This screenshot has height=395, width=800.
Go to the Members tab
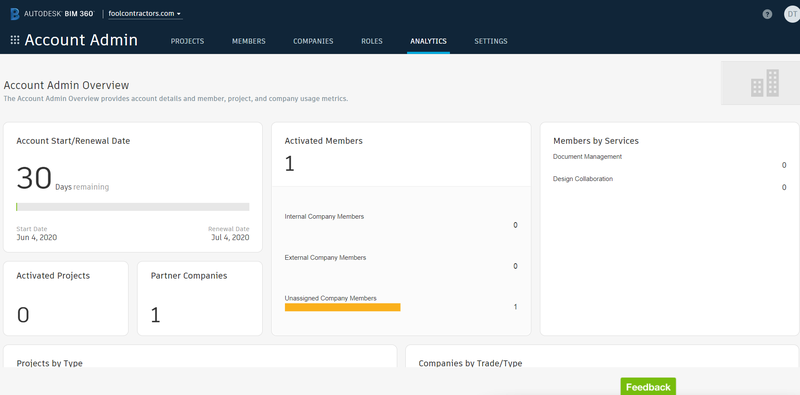pyautogui.click(x=248, y=41)
